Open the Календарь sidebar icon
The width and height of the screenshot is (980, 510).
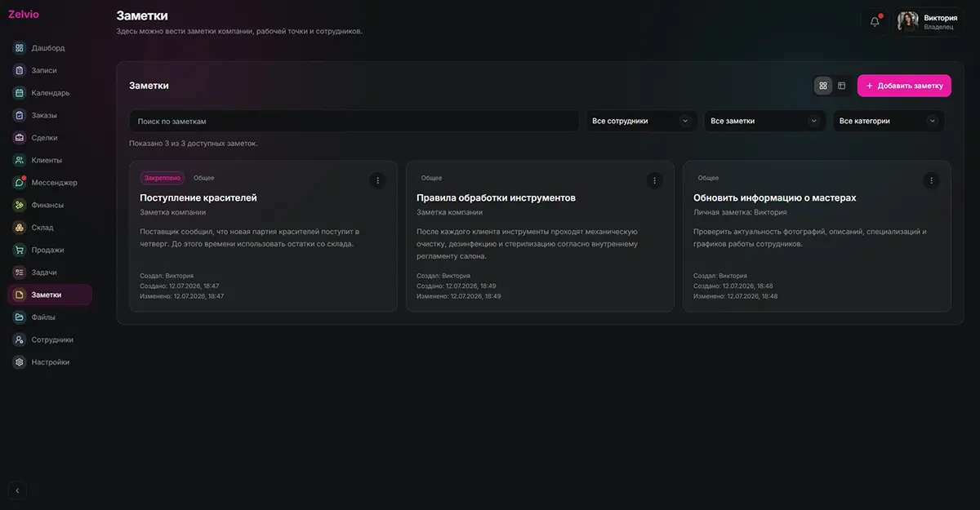tap(20, 93)
